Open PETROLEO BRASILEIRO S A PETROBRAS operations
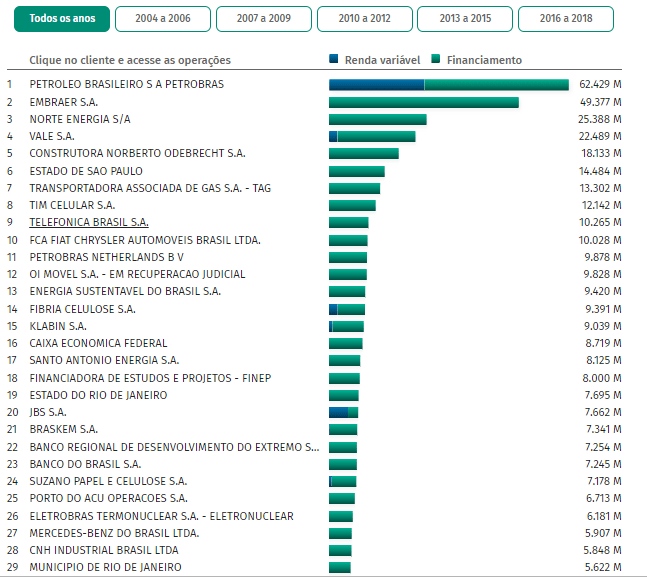Viewport: 647px width, 581px height. tap(127, 84)
